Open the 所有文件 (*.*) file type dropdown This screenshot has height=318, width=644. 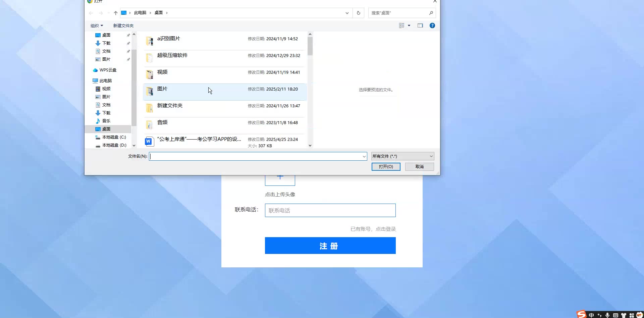coord(402,156)
